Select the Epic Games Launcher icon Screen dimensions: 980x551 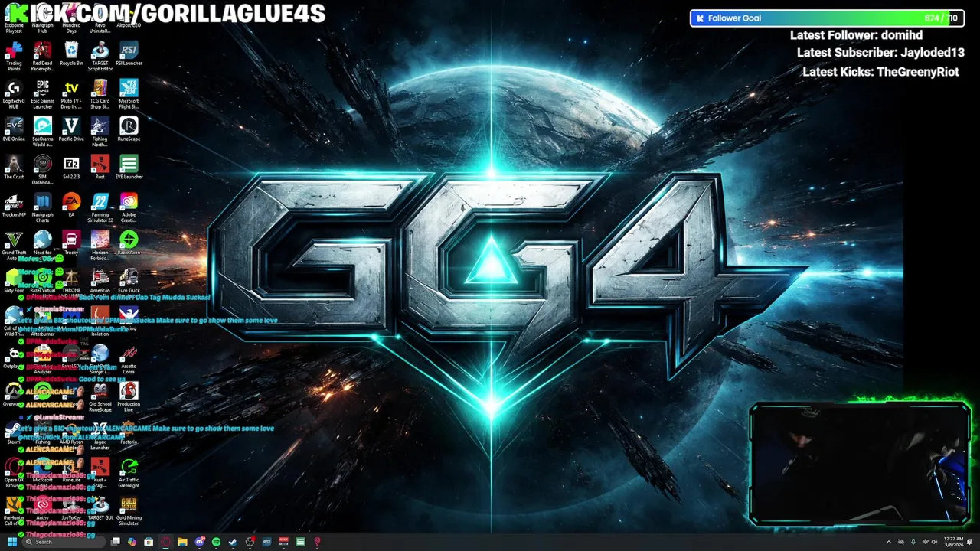tap(42, 93)
